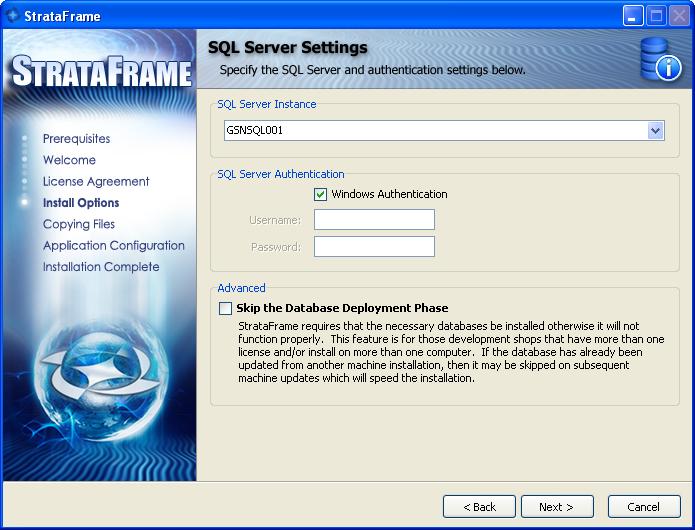Select the Prerequisites step in sidebar

click(x=76, y=139)
